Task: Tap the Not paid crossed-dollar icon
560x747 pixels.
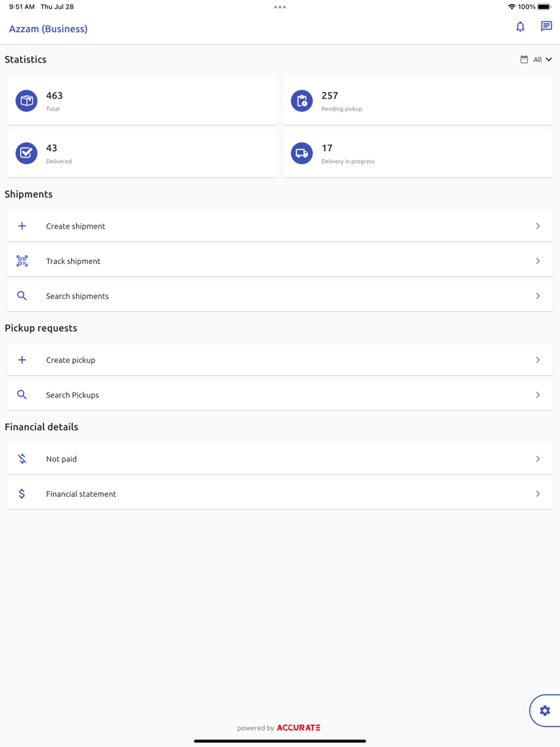Action: pos(22,459)
